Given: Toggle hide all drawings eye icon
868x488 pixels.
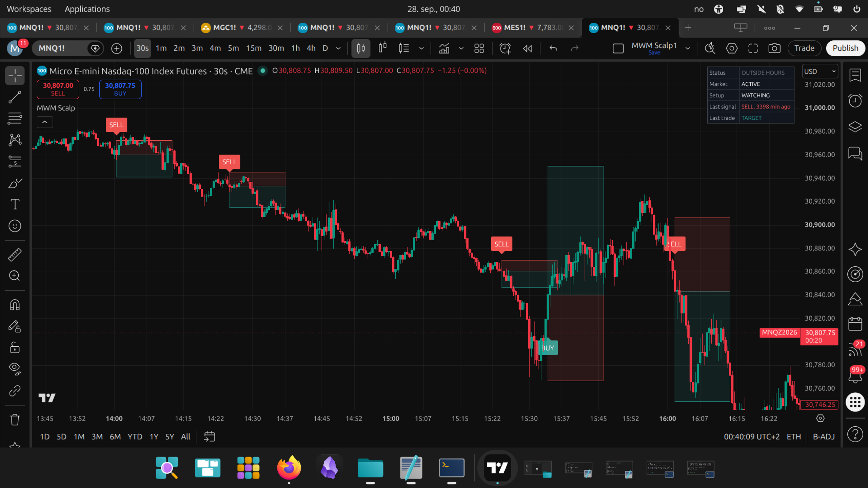Looking at the screenshot, I should 15,369.
